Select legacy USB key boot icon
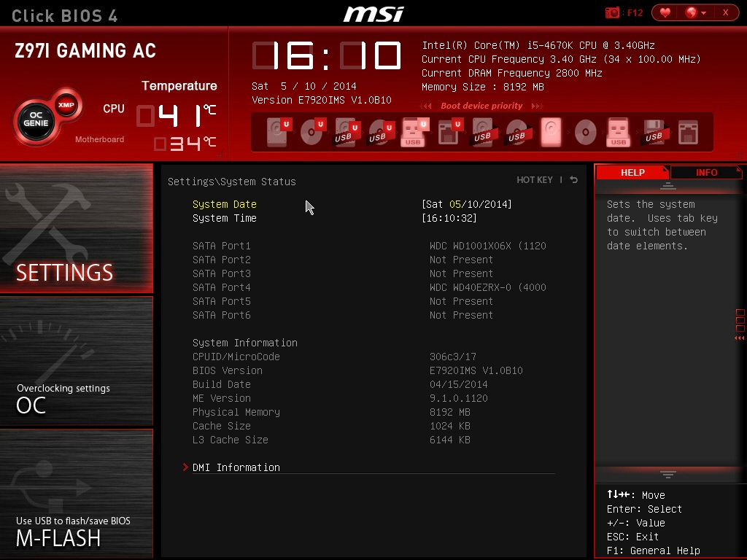The height and width of the screenshot is (560, 747). (x=619, y=132)
